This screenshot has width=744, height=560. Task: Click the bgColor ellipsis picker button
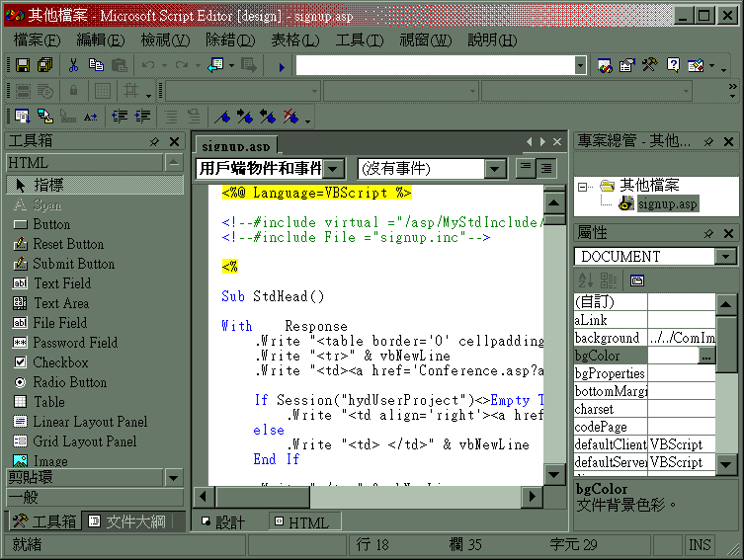tap(706, 356)
